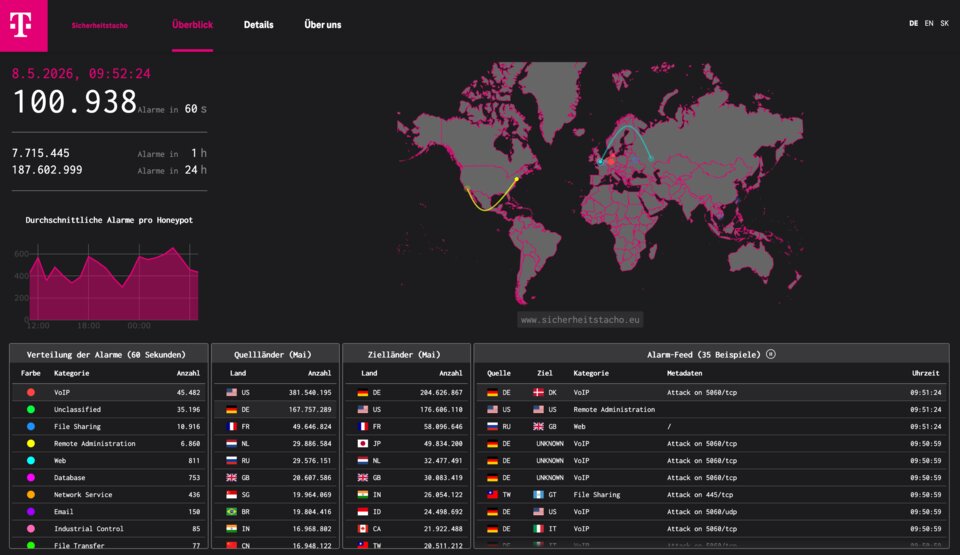Click the '381.540.195' US source count
This screenshot has height=555, width=960.
310,393
